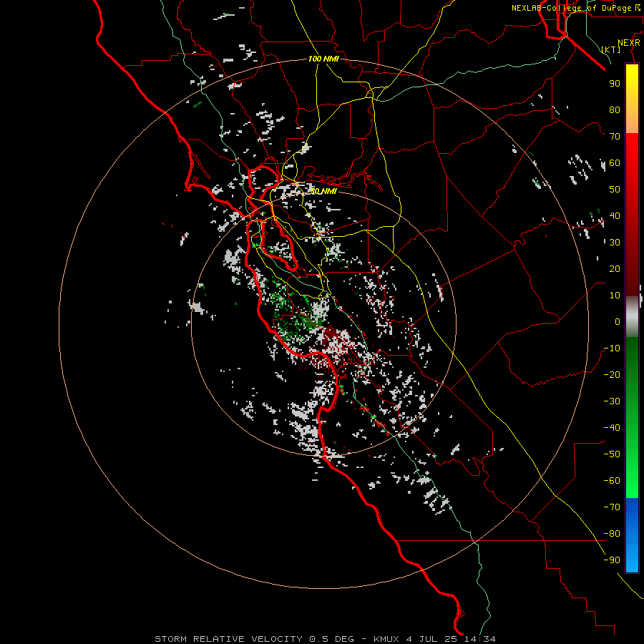This screenshot has height=644, width=644.
Task: Click the 0 scale label
Action: click(x=618, y=321)
